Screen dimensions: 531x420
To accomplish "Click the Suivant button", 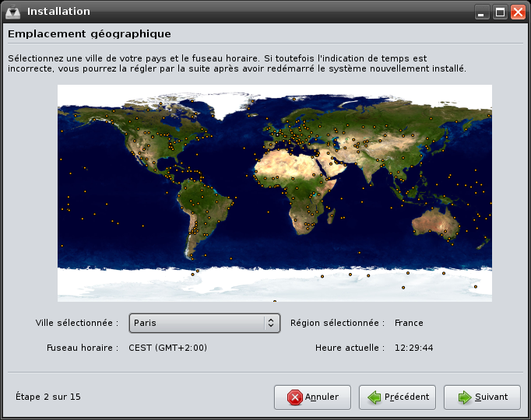I will [x=482, y=397].
